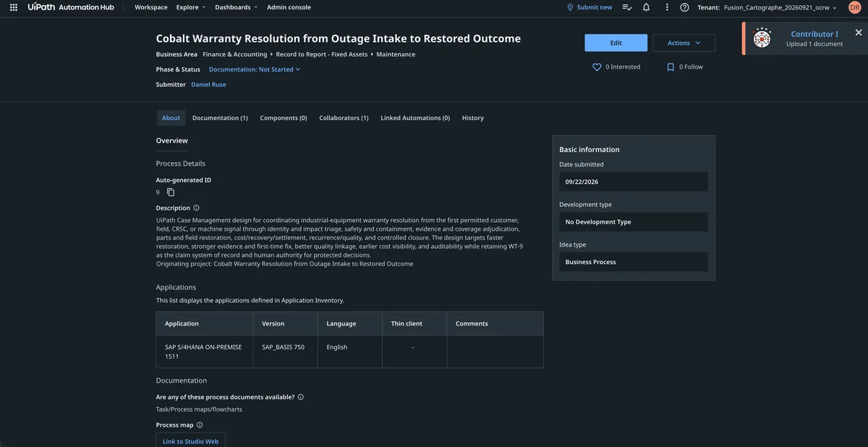
Task: Click the Submit new location pin icon
Action: point(570,7)
